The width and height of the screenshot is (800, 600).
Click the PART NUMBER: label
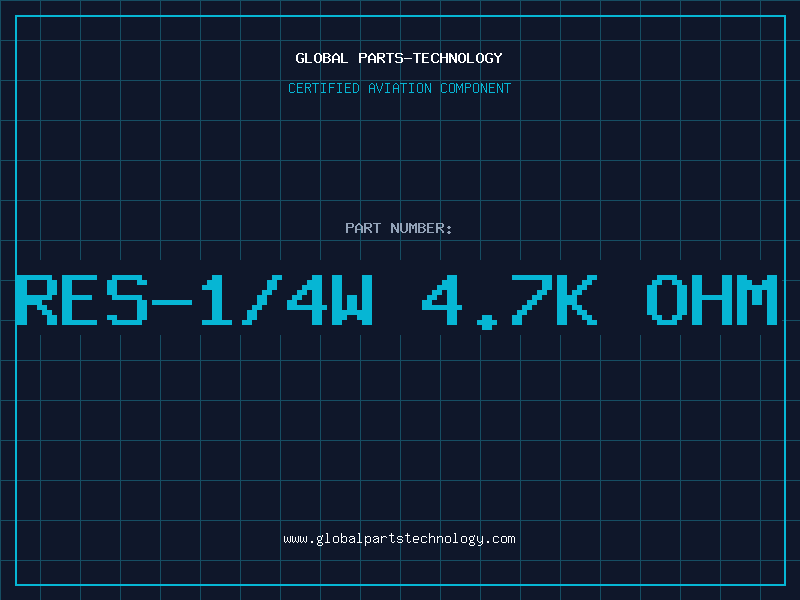click(399, 228)
